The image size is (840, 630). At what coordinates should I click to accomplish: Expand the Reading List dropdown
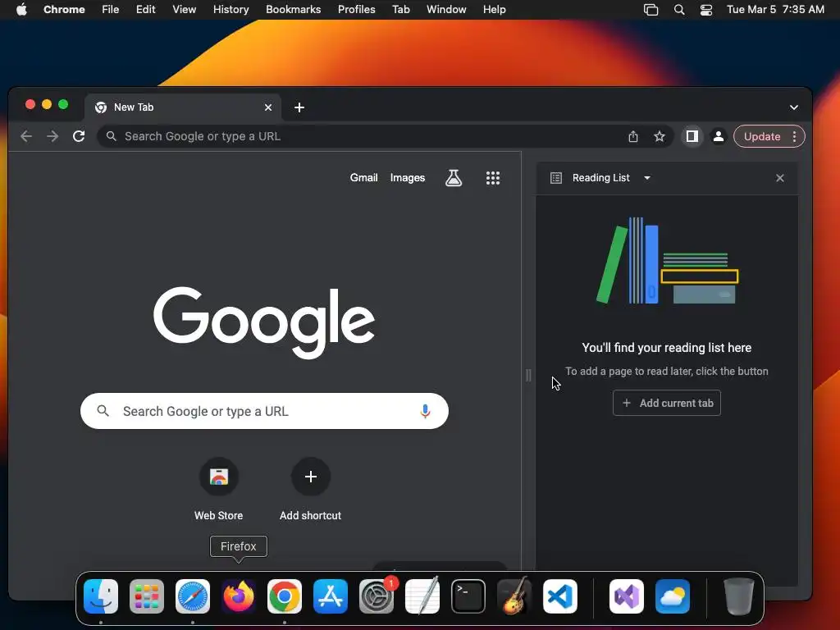pos(647,178)
